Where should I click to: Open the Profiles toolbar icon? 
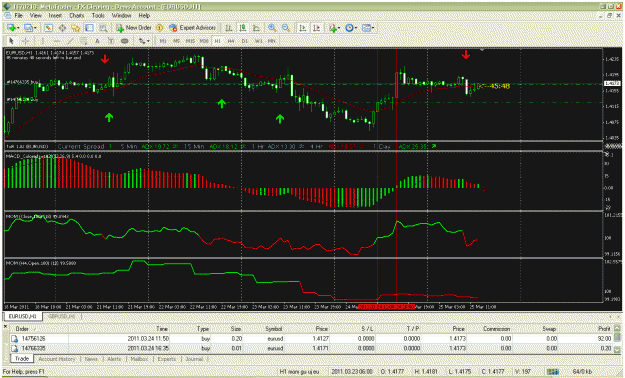tap(28, 28)
